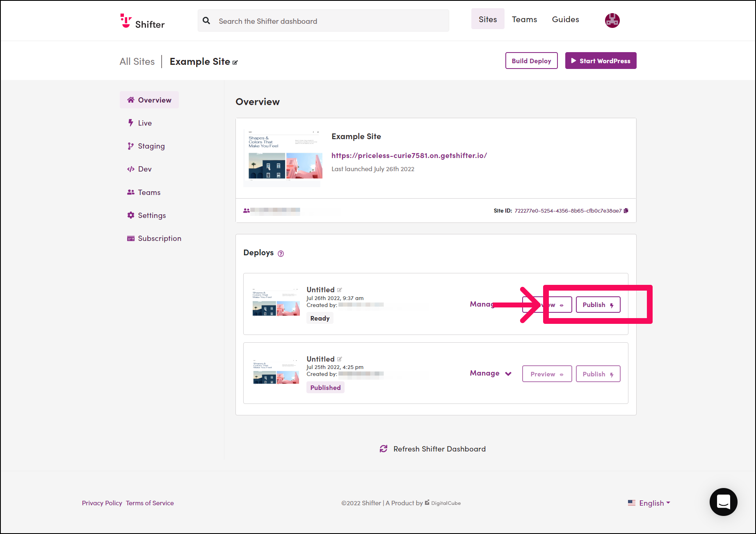Image resolution: width=756 pixels, height=534 pixels.
Task: Click the Build Deploy button
Action: (x=531, y=61)
